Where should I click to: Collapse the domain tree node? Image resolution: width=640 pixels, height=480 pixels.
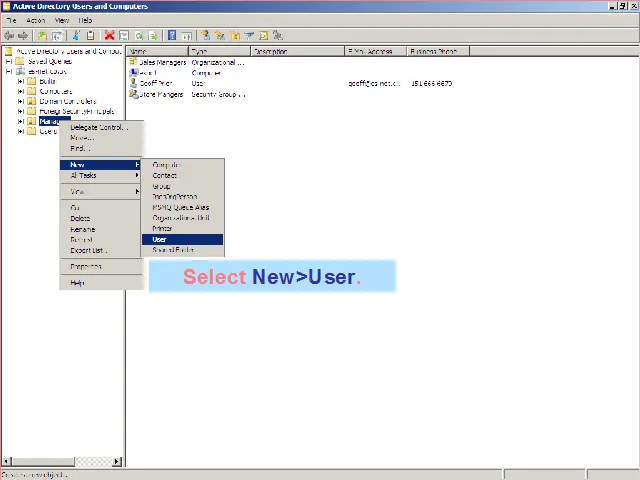click(x=9, y=71)
